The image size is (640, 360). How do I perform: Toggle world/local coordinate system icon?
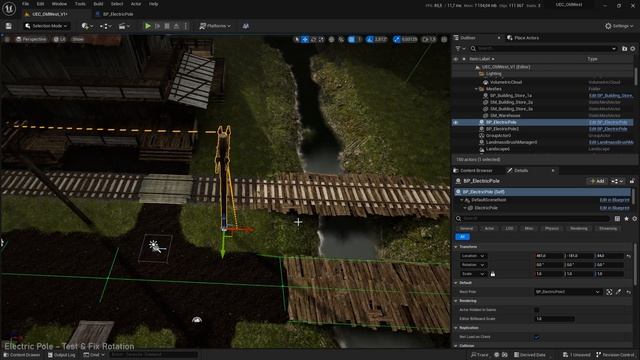(331, 40)
